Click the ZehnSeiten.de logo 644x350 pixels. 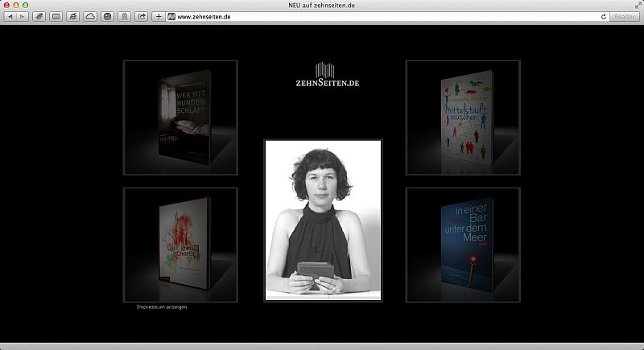pos(325,77)
